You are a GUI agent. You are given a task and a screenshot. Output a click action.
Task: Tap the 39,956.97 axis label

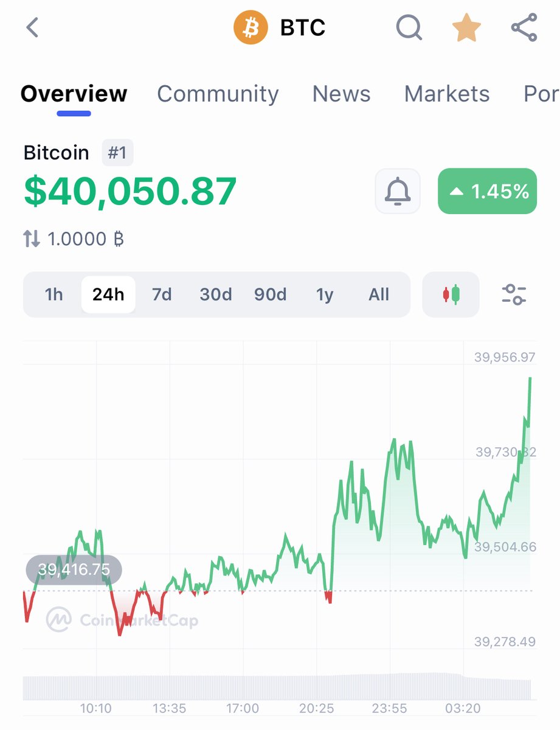[x=505, y=357]
